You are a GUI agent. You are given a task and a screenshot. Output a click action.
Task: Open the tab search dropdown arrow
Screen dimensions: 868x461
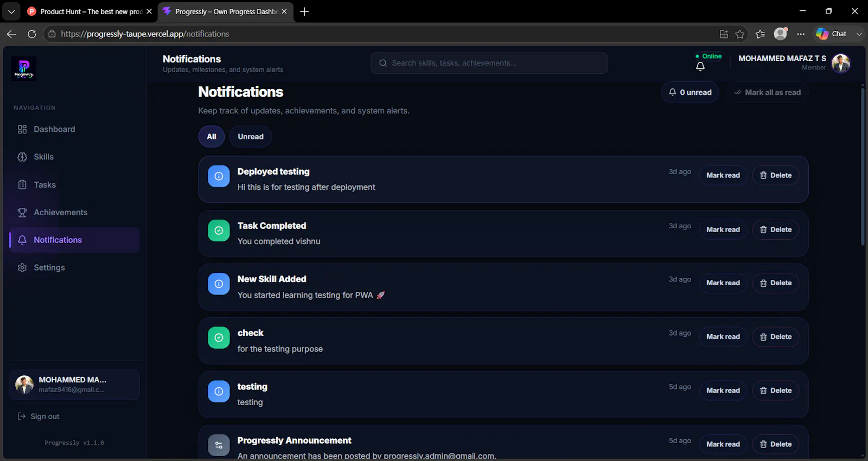pos(11,11)
